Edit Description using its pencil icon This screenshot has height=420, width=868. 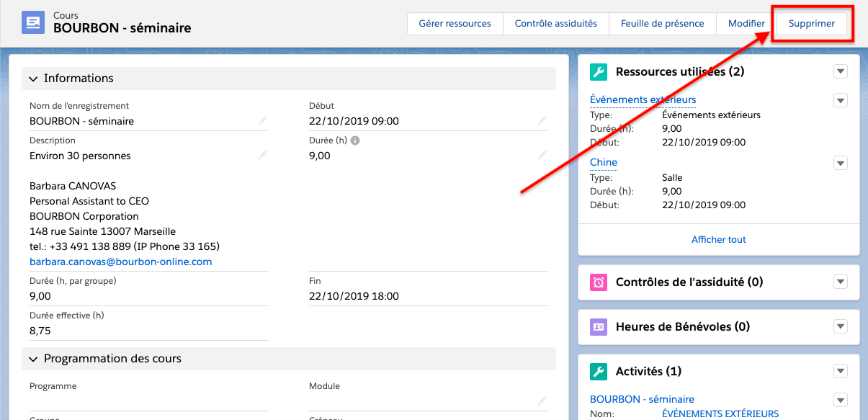(x=262, y=156)
